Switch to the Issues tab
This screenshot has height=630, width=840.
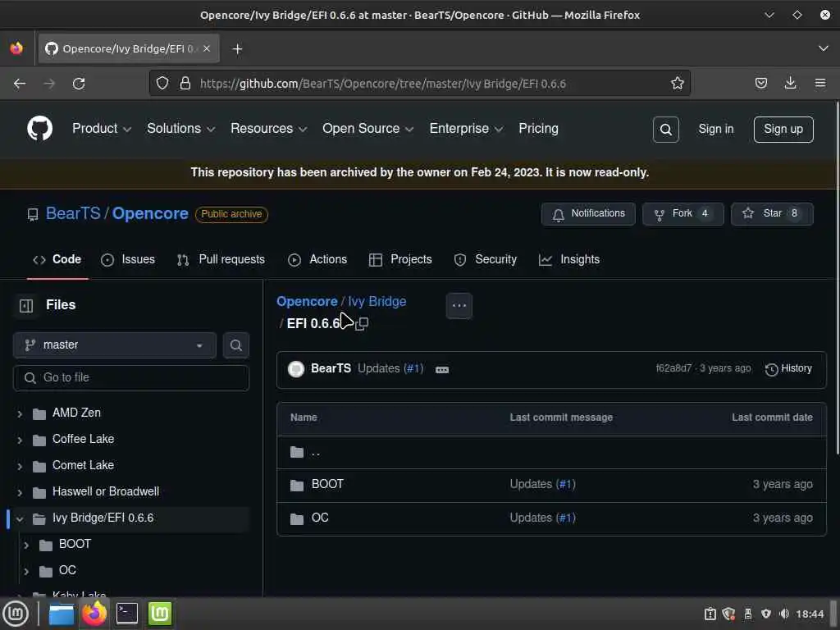click(x=128, y=260)
